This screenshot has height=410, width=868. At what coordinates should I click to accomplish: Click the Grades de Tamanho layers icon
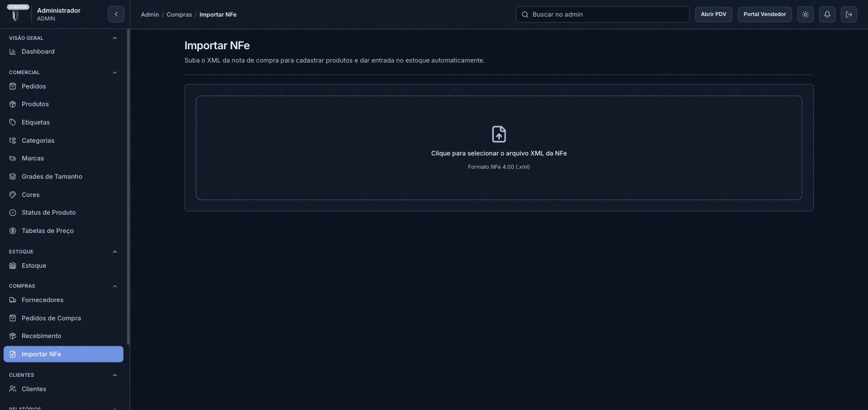pos(12,177)
